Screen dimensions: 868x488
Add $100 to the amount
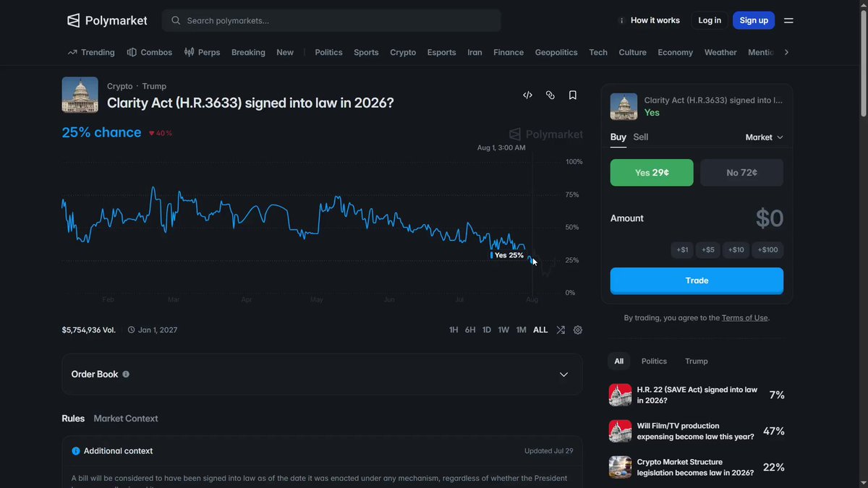[x=767, y=250]
